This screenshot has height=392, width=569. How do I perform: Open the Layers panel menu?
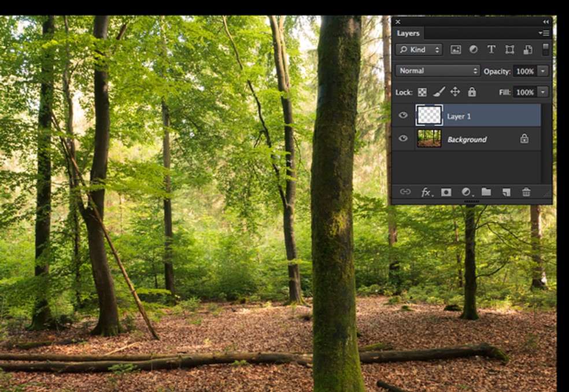[x=544, y=33]
